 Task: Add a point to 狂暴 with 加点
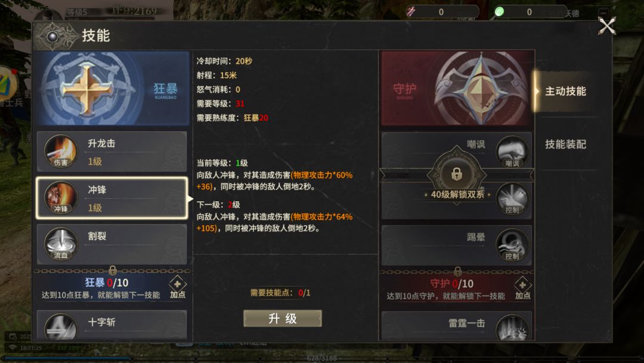click(178, 287)
